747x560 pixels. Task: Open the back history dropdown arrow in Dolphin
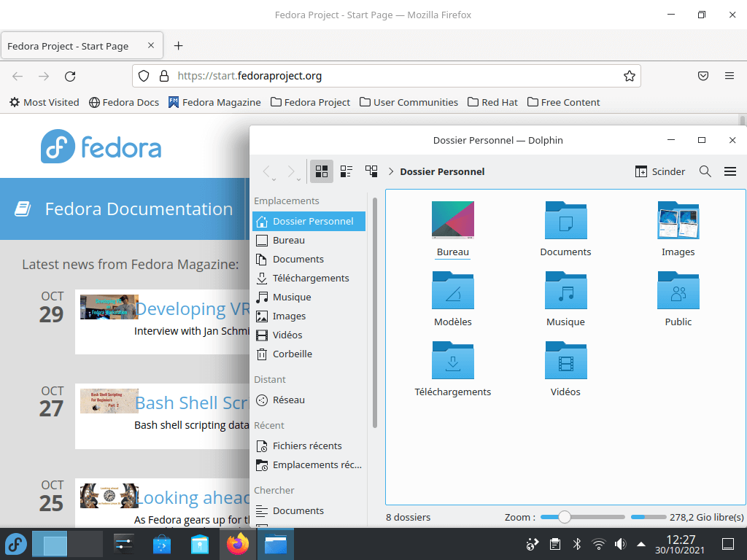click(x=274, y=179)
